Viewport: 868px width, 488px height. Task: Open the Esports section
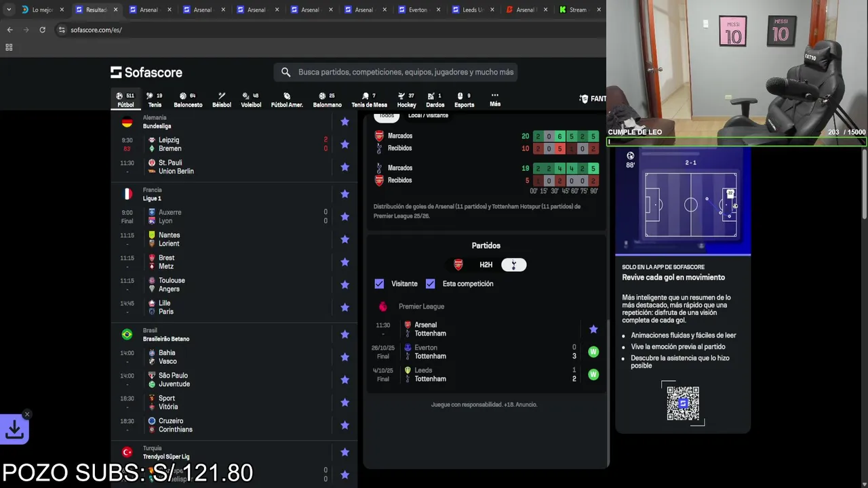point(465,100)
